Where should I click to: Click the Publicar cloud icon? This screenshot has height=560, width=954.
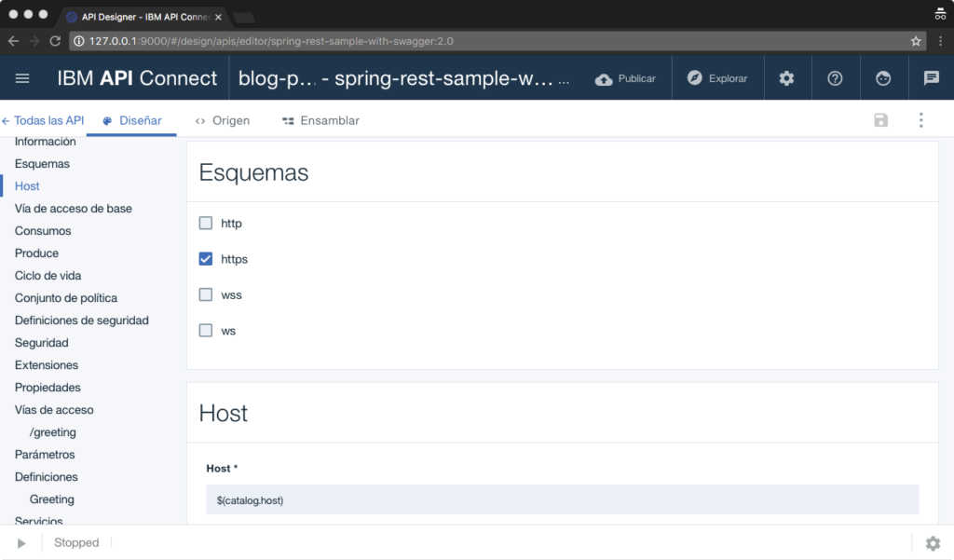point(625,78)
